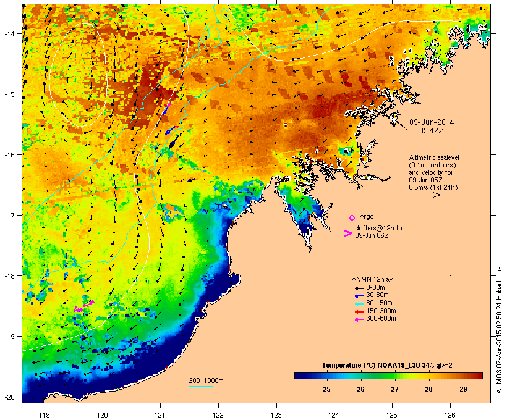Screen dimensions: 507x420
Task: Click the 30-80m depth label
Action: point(377,295)
